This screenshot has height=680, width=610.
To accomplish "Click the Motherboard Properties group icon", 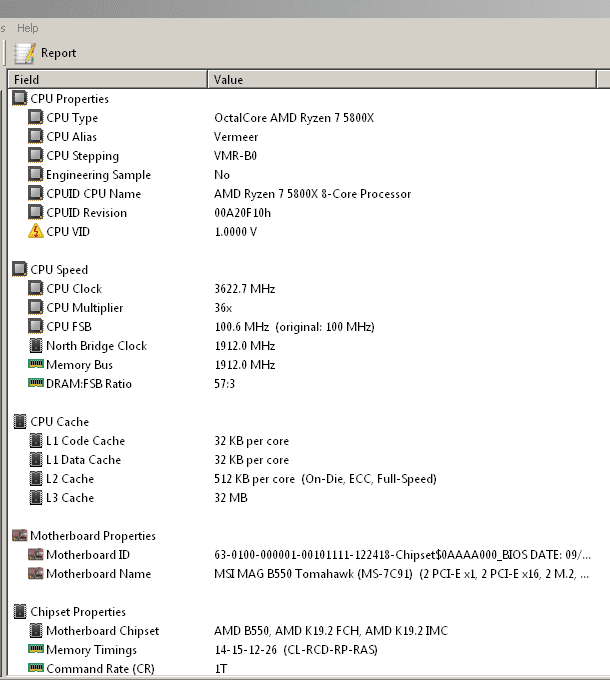I will pos(20,535).
